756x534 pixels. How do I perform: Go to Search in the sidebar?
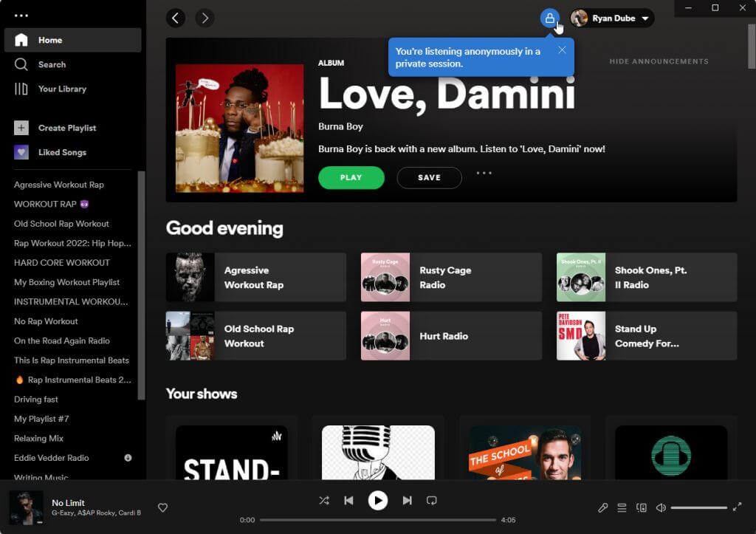click(52, 65)
